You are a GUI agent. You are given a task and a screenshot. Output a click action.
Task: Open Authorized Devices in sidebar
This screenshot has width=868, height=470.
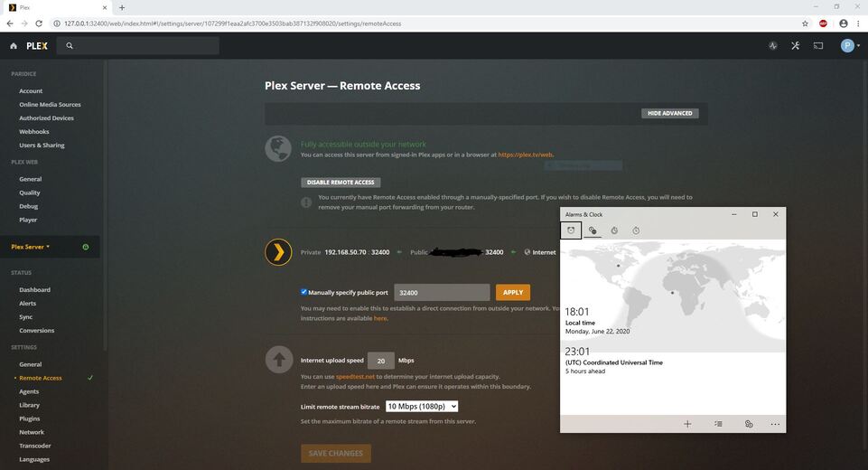tap(46, 118)
